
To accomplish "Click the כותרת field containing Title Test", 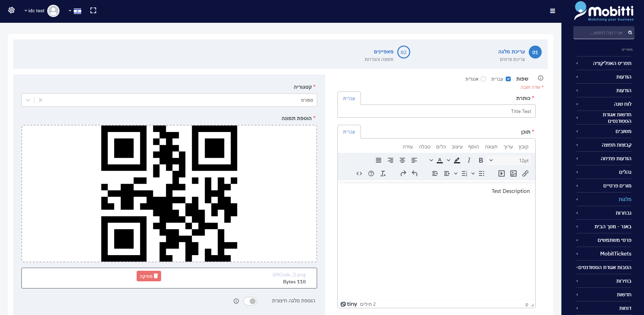I will pos(436,111).
